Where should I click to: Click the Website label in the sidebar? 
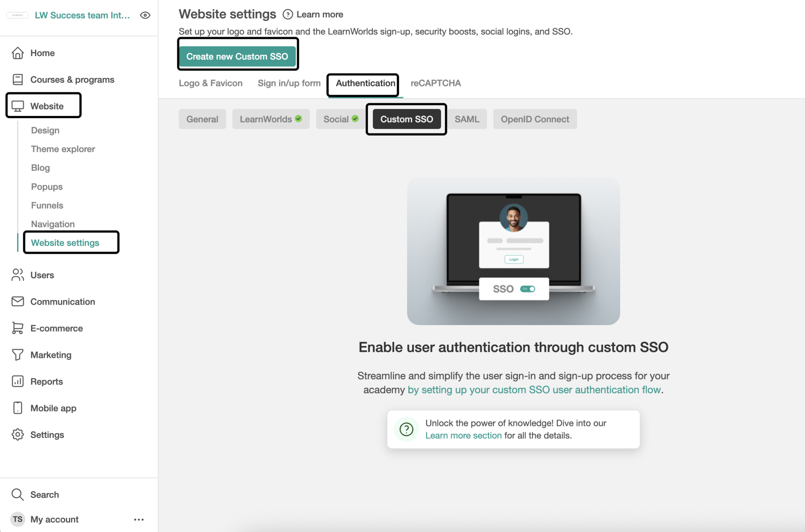(47, 106)
